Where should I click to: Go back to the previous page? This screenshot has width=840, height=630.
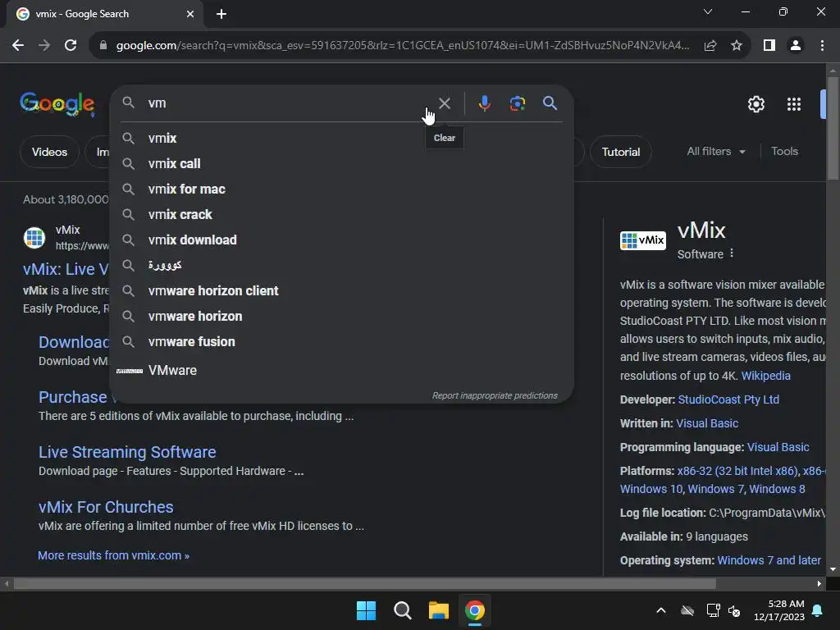point(18,46)
